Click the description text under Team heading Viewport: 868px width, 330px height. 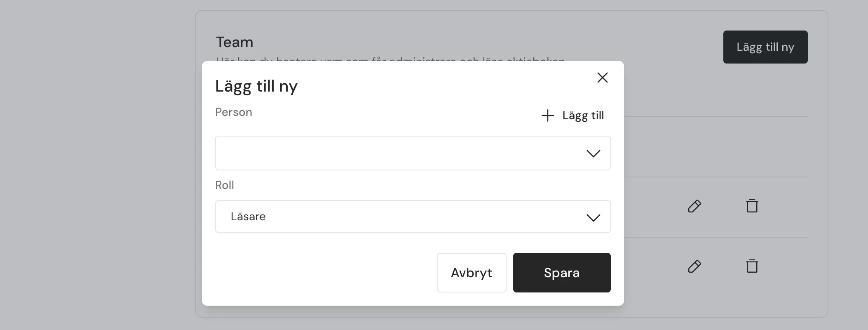pyautogui.click(x=390, y=59)
